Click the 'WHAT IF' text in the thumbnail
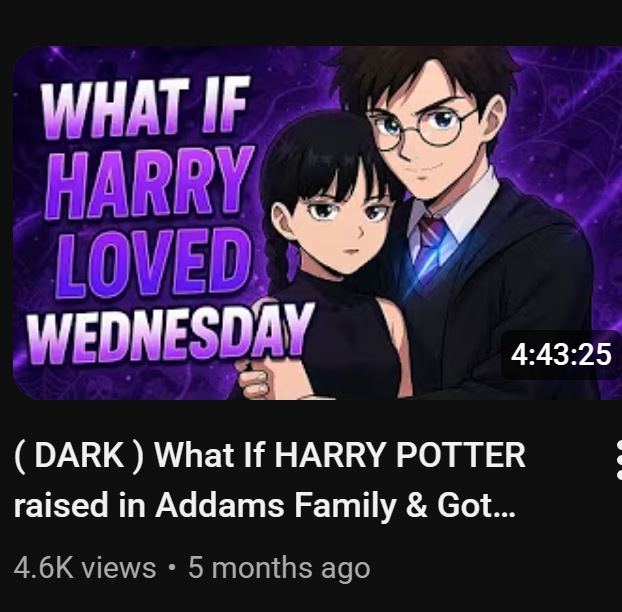Screen dimensions: 622x612 point(146,106)
